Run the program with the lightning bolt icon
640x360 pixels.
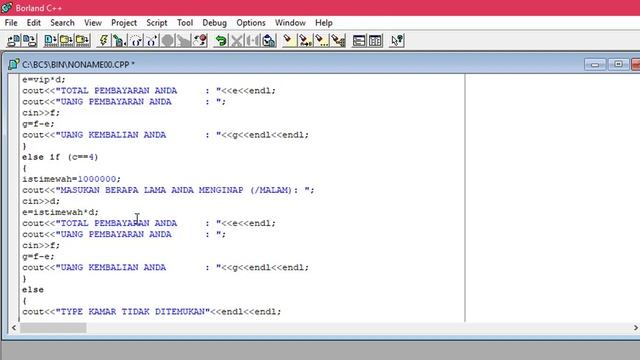tap(104, 40)
